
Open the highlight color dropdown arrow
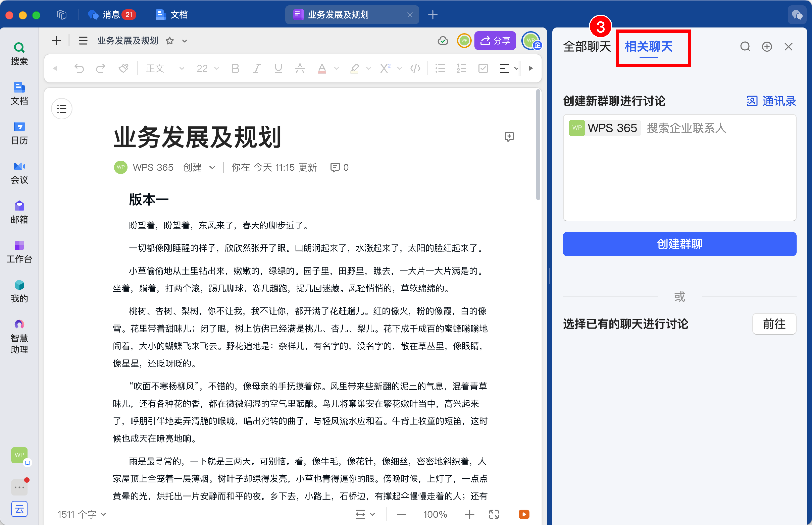point(368,69)
